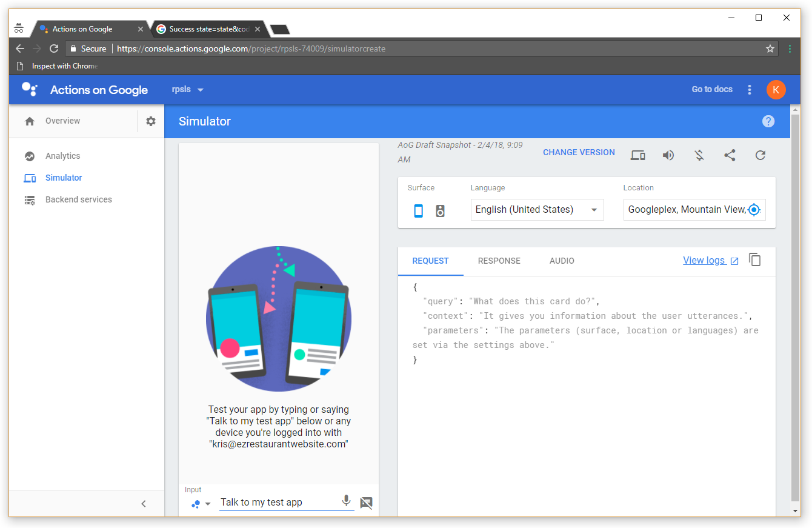This screenshot has width=812, height=528.
Task: Reset the simulator with refresh icon
Action: (x=760, y=155)
